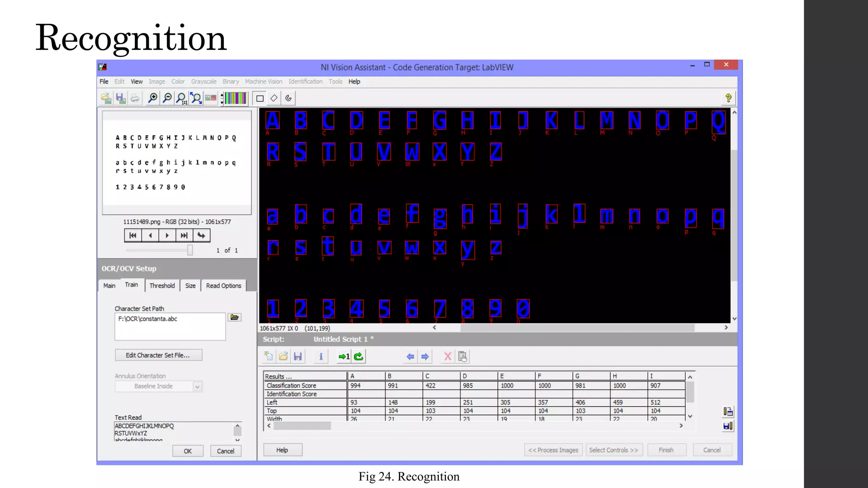
Task: Open Annulus Orientation Baseline Inside dropdown
Action: coord(197,386)
